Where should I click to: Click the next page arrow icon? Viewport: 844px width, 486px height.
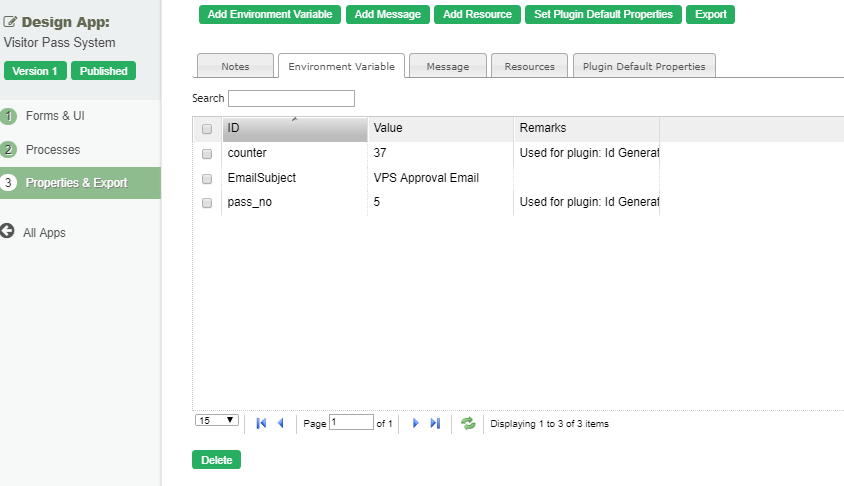point(415,423)
